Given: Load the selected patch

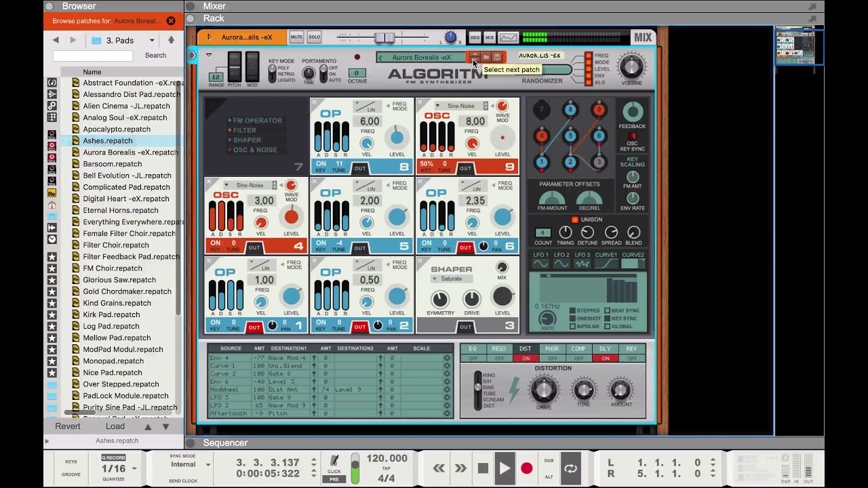Looking at the screenshot, I should [x=115, y=426].
